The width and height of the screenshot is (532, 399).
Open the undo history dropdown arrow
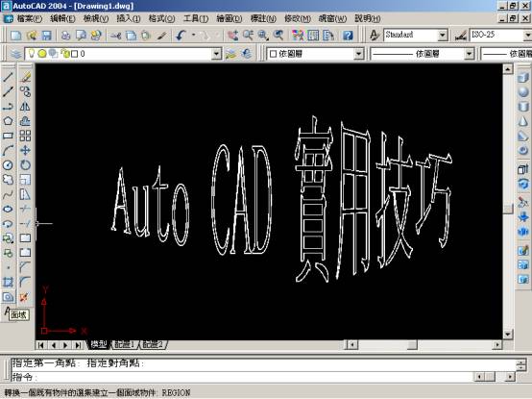193,35
